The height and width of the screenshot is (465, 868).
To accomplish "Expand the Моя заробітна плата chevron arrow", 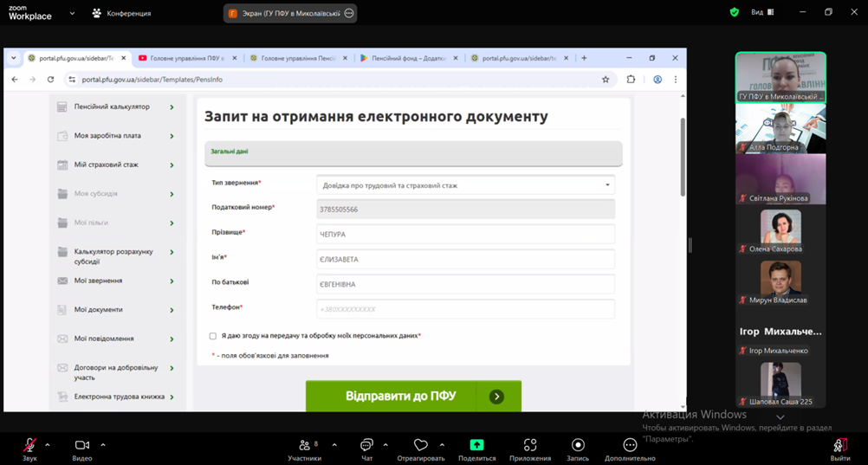I will (172, 136).
